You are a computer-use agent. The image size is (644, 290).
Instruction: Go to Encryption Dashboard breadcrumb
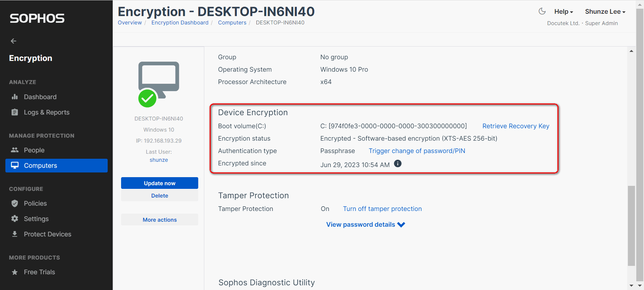(180, 22)
